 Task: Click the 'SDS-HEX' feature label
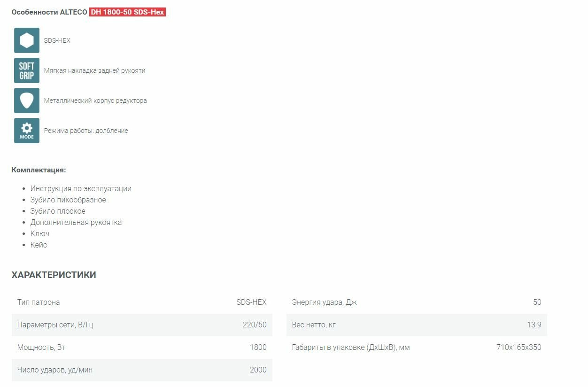pyautogui.click(x=57, y=40)
